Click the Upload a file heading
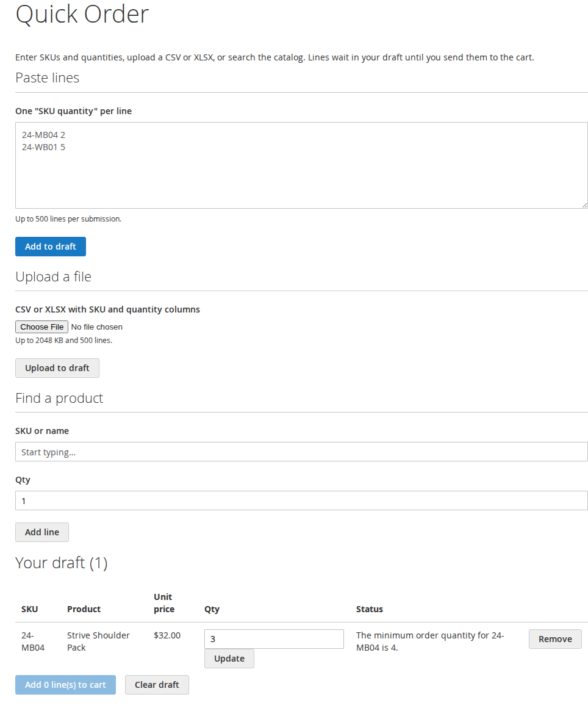 point(53,276)
